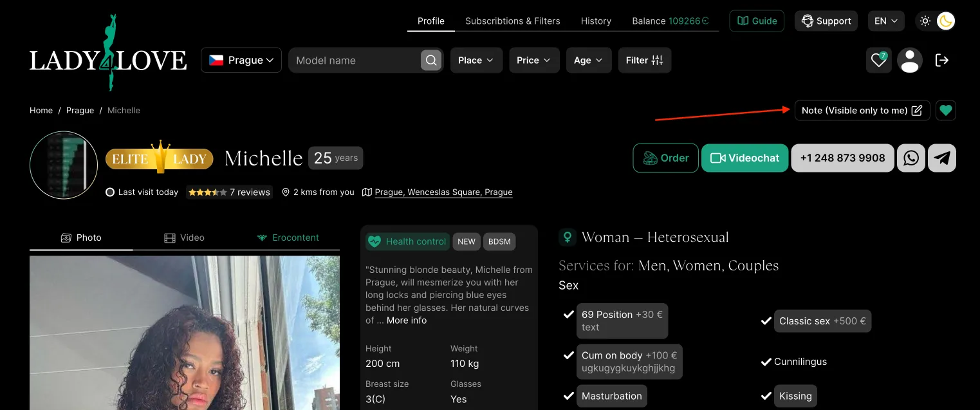Click the Kissing service

tap(795, 396)
